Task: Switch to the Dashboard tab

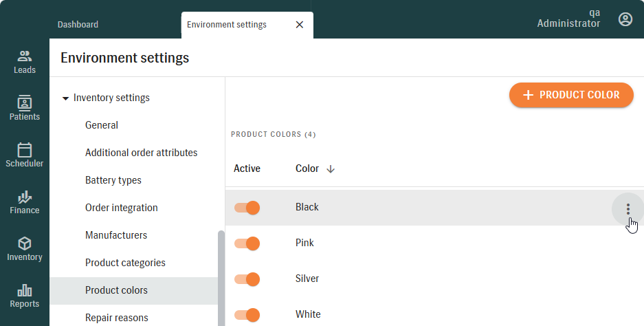Action: [x=78, y=25]
